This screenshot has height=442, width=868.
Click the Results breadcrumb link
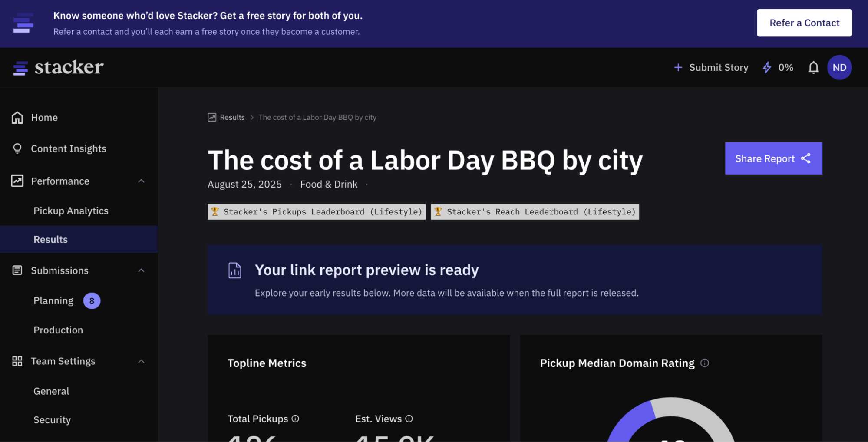[x=232, y=117]
